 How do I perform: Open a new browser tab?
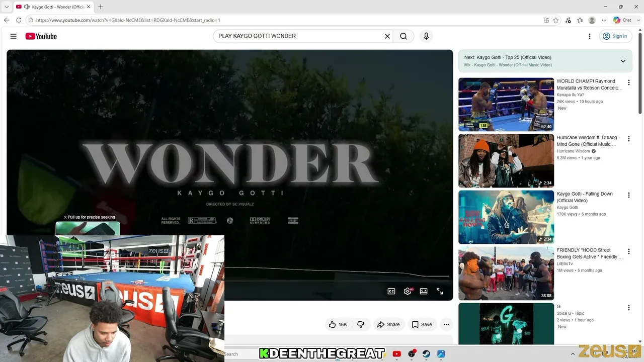(101, 7)
